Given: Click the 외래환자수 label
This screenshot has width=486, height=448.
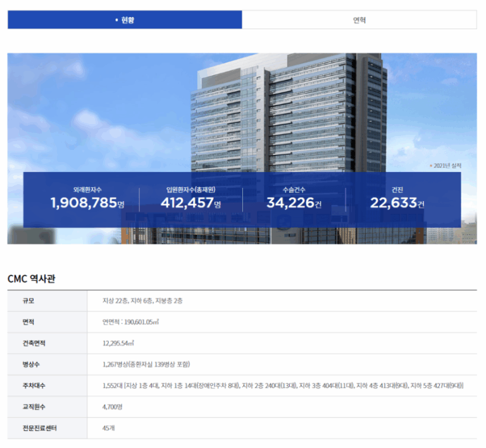Looking at the screenshot, I should [87, 189].
